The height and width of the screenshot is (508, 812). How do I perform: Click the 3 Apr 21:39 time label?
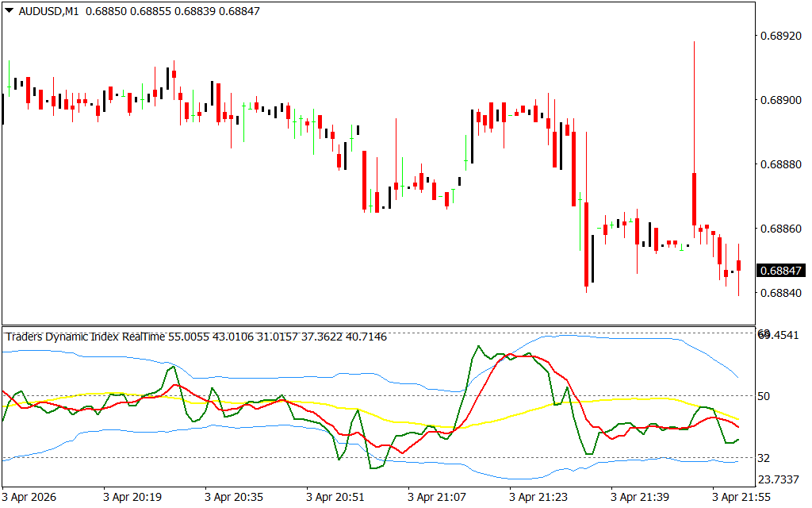(x=641, y=497)
